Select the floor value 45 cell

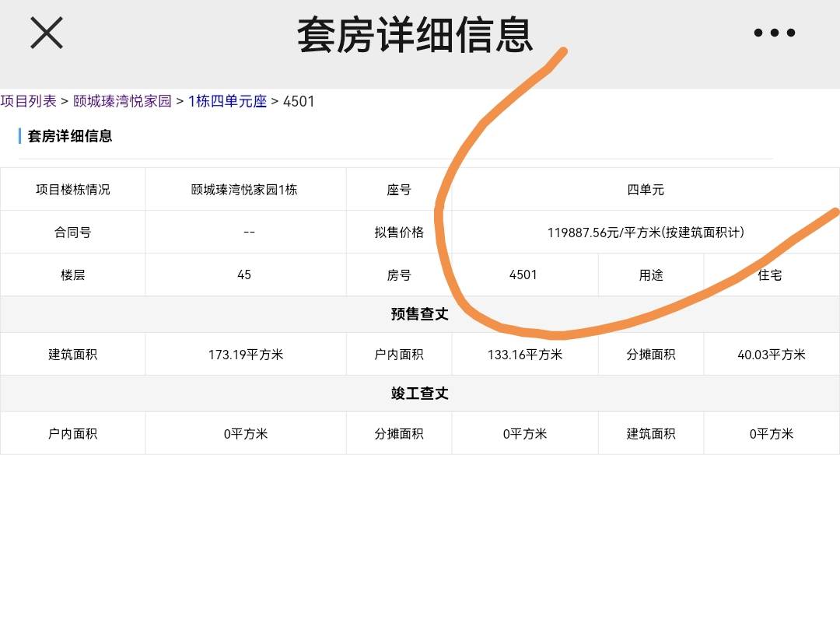pyautogui.click(x=244, y=275)
